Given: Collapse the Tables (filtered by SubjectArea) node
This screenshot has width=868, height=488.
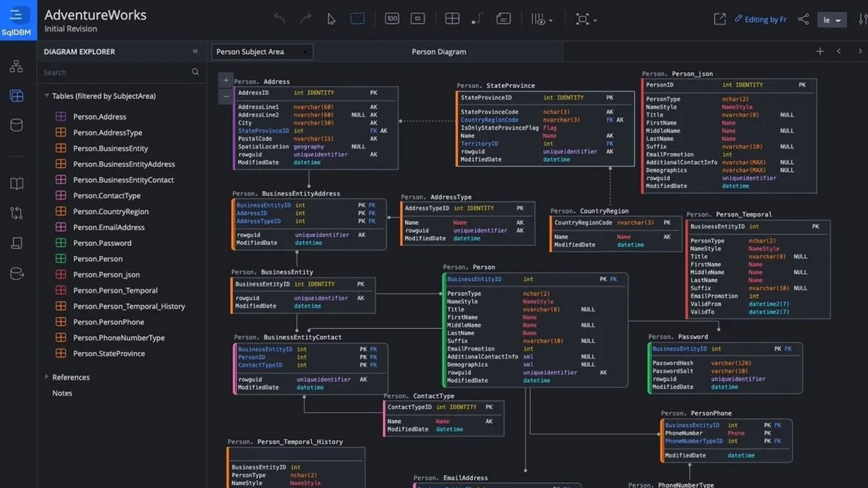Looking at the screenshot, I should (47, 96).
